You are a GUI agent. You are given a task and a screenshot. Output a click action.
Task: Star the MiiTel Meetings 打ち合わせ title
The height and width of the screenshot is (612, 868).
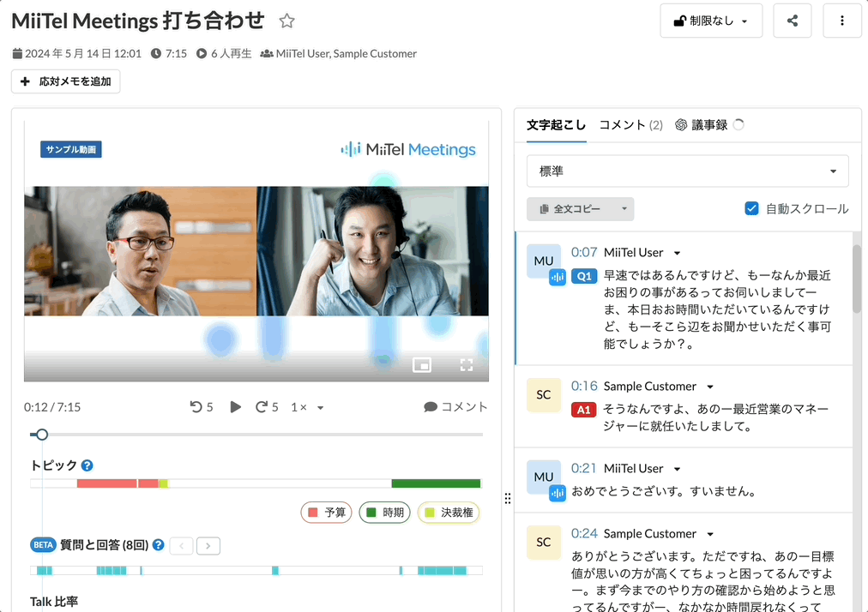tap(286, 21)
